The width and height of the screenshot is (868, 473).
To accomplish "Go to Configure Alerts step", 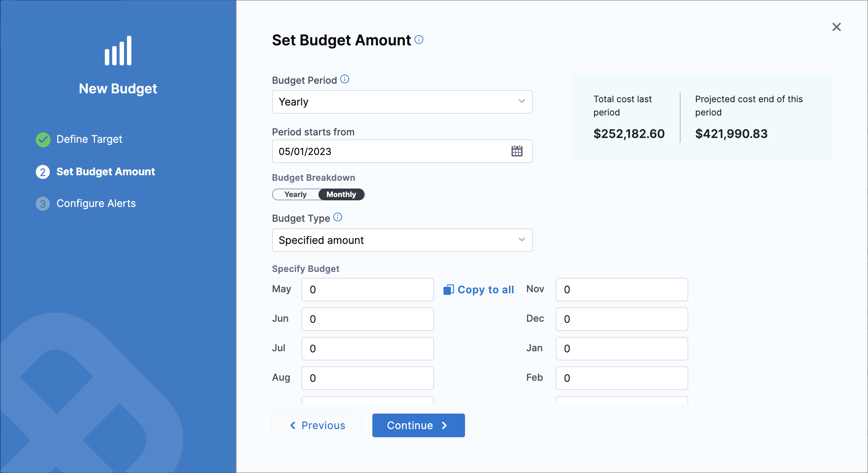I will (x=96, y=203).
